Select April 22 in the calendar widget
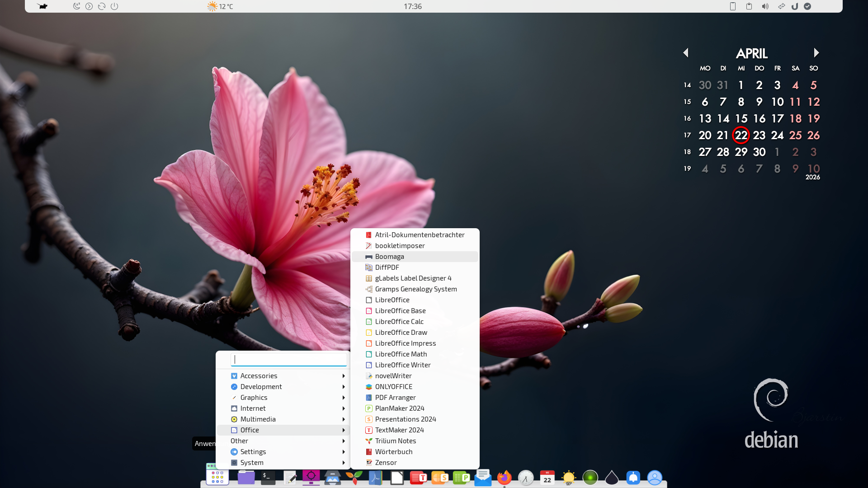 741,135
